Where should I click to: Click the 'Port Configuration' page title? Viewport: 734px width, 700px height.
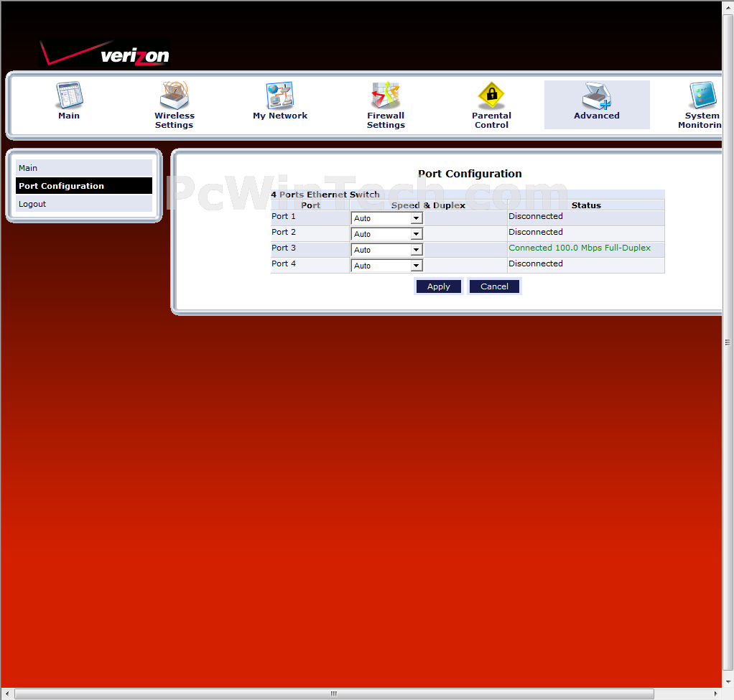click(470, 174)
